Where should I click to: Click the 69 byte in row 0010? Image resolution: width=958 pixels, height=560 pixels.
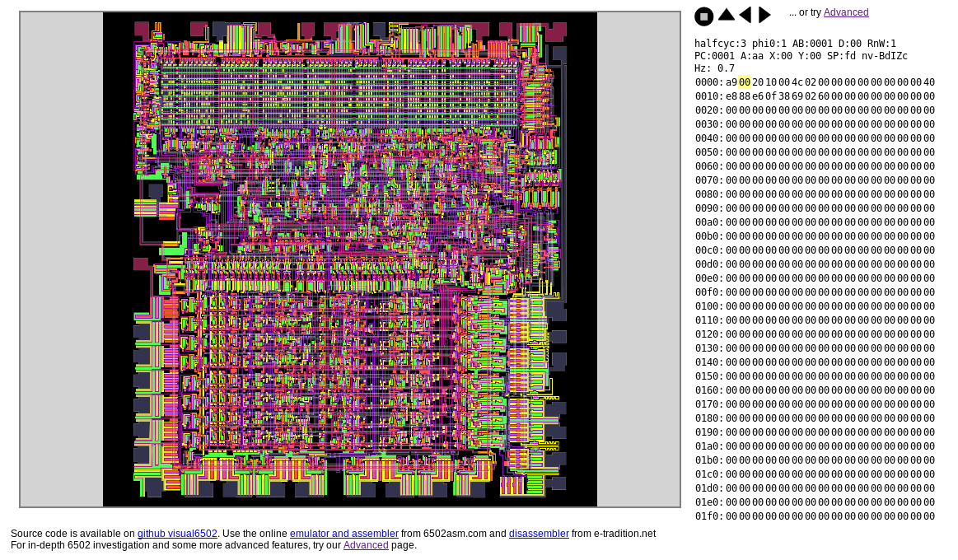point(797,96)
